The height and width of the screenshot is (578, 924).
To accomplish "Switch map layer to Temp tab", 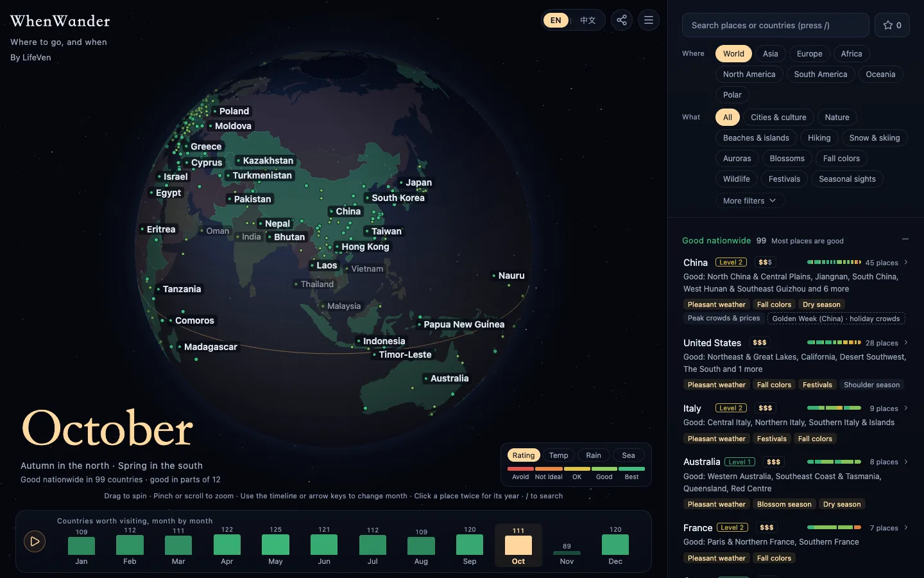I will (558, 455).
